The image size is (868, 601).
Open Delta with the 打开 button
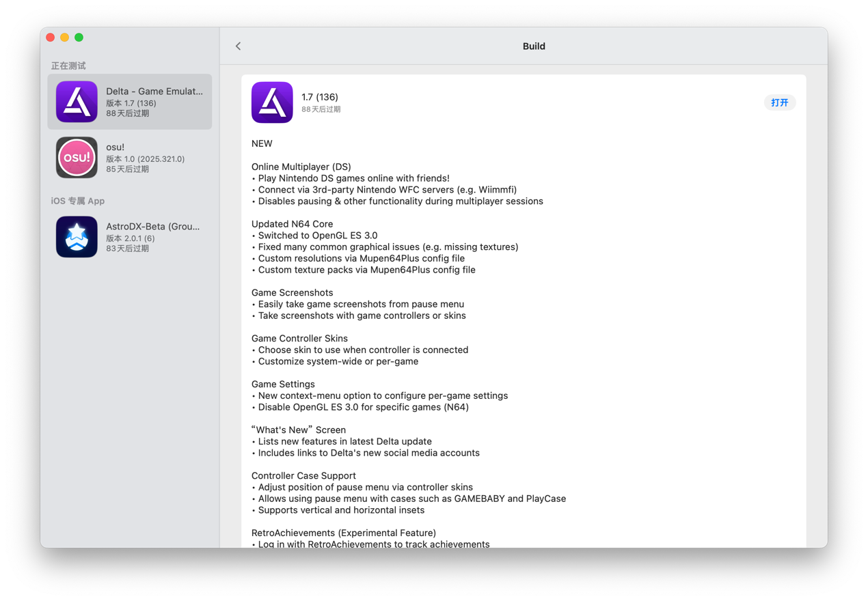click(x=779, y=102)
